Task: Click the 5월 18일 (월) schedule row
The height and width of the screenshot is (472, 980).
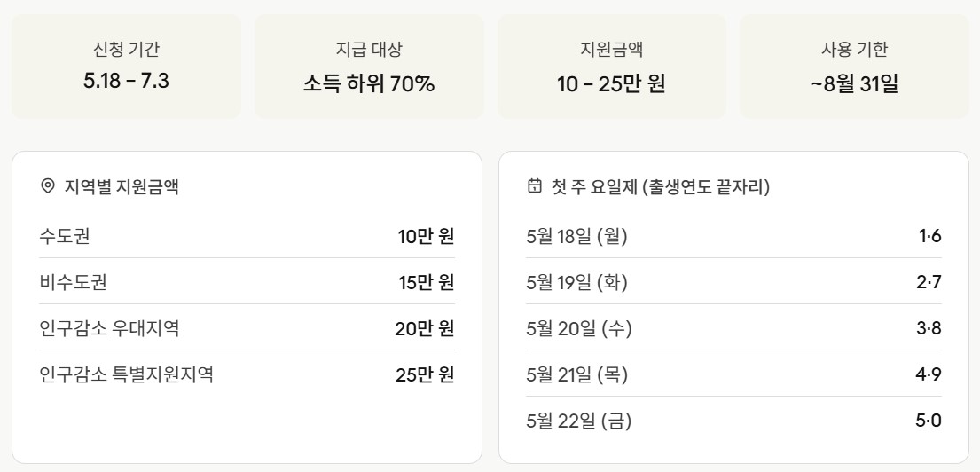Action: [x=733, y=236]
